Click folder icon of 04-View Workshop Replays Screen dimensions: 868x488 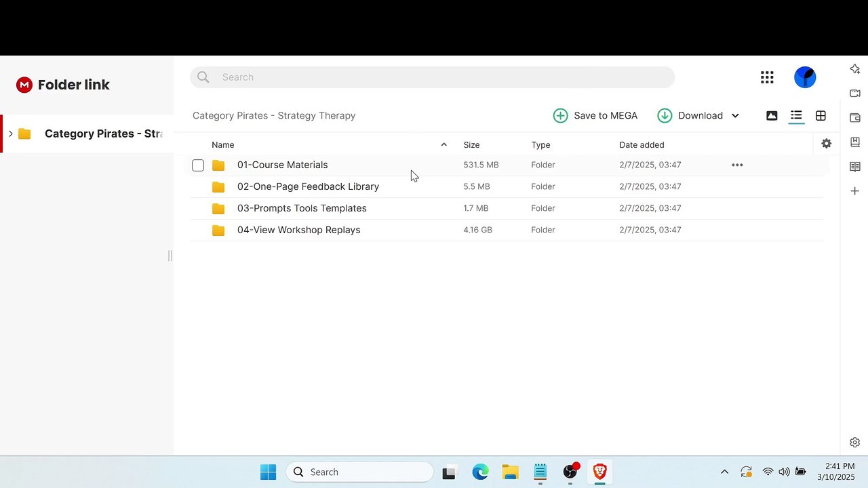click(x=218, y=230)
